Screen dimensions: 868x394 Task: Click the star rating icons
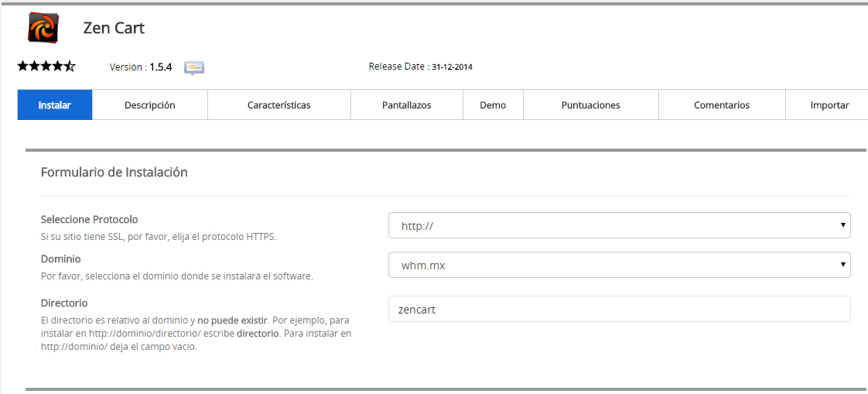point(46,67)
